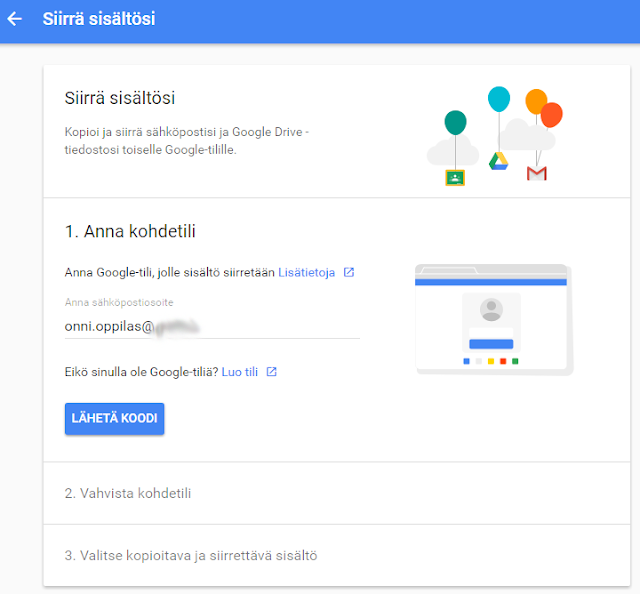Open the Luo tili link
The image size is (640, 594).
point(240,372)
